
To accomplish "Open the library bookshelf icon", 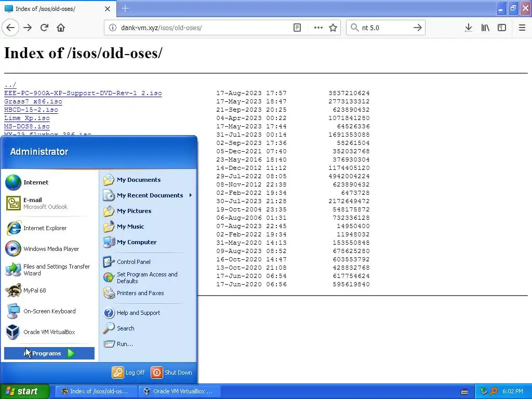I will (485, 28).
